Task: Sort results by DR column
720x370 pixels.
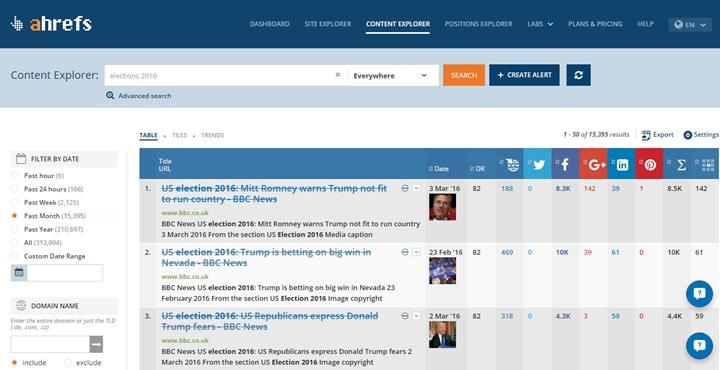Action: pos(477,169)
